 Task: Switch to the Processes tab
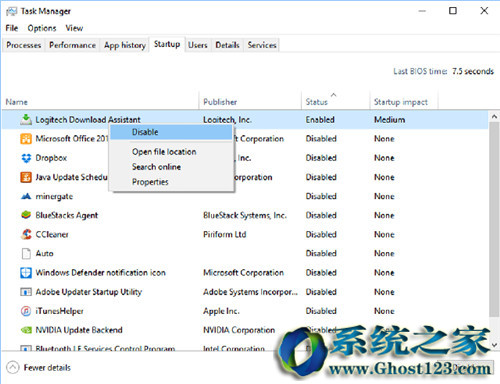click(x=23, y=45)
